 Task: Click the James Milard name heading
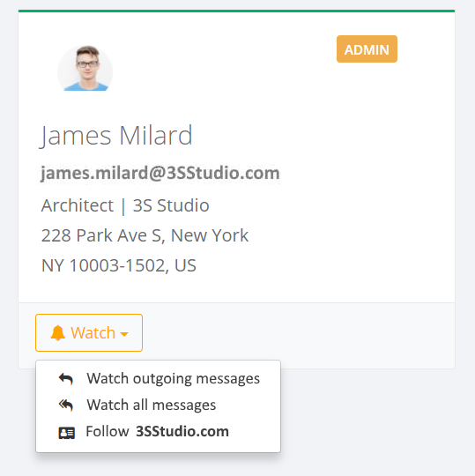click(116, 136)
